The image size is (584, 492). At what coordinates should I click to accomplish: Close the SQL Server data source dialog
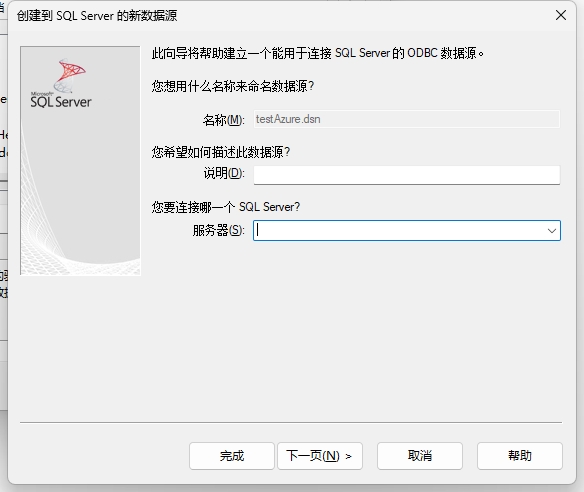click(561, 15)
